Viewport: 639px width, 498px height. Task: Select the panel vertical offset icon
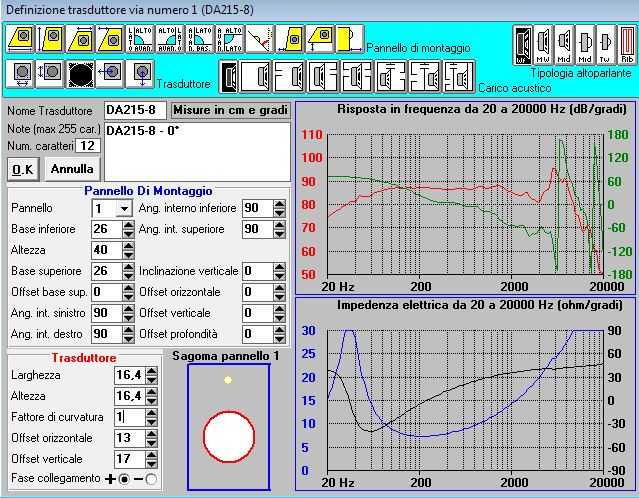click(320, 40)
